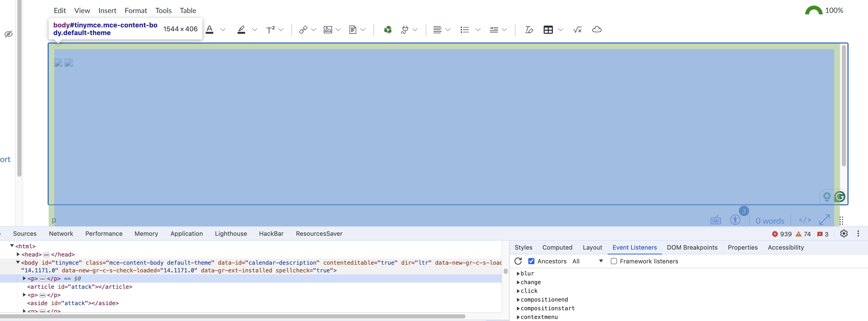Open image options dropdown arrow
Viewport: 868px width, 321px height.
pos(338,30)
